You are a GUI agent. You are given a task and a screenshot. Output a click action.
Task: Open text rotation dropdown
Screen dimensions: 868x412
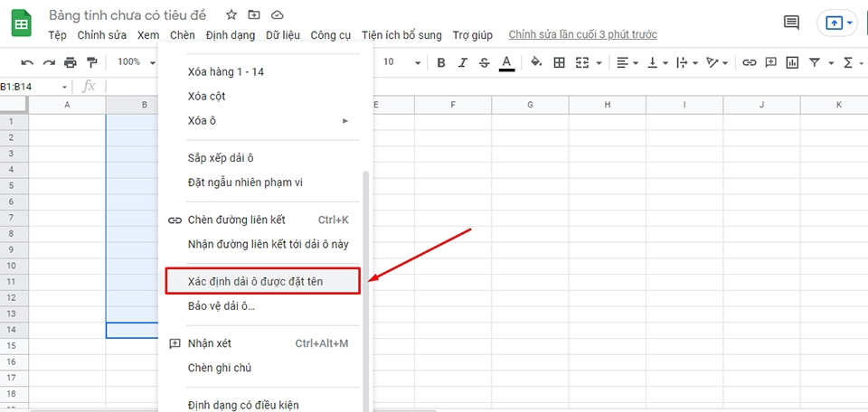(x=717, y=62)
